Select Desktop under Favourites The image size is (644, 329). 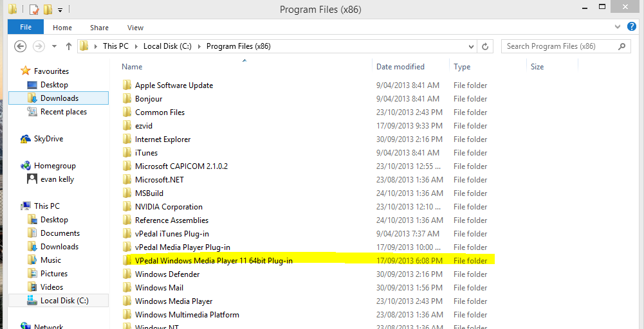[54, 85]
